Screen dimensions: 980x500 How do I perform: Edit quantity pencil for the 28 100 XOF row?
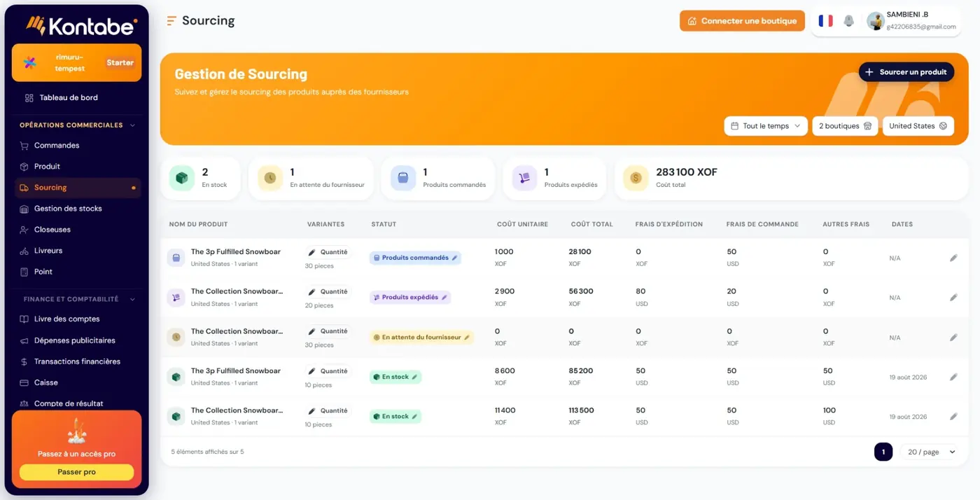(x=312, y=252)
